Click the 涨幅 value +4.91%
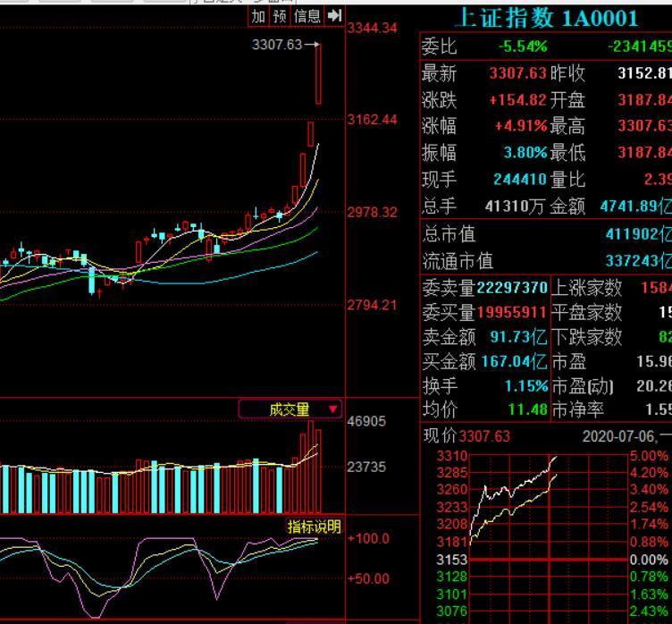Screen dimensions: 672x624 (521, 126)
